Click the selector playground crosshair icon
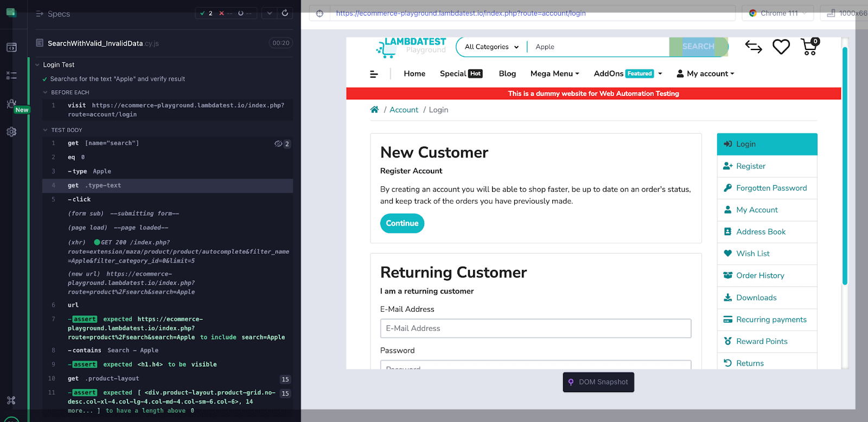The image size is (868, 422). click(320, 14)
